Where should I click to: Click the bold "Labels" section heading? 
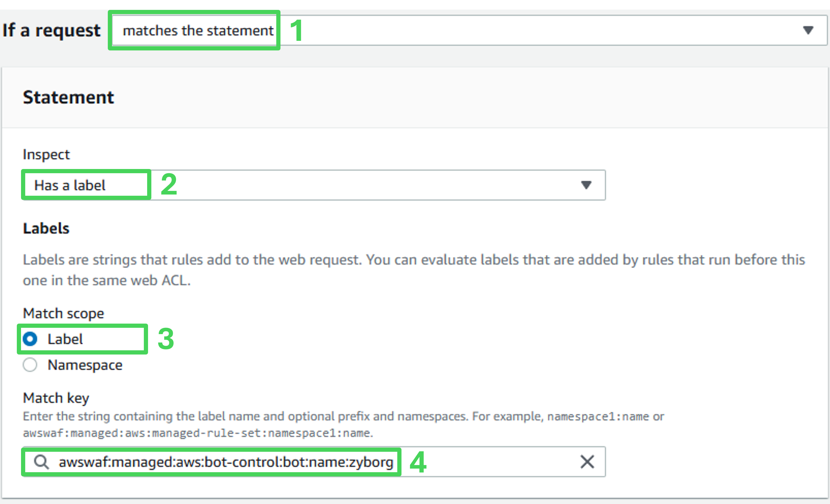[46, 228]
